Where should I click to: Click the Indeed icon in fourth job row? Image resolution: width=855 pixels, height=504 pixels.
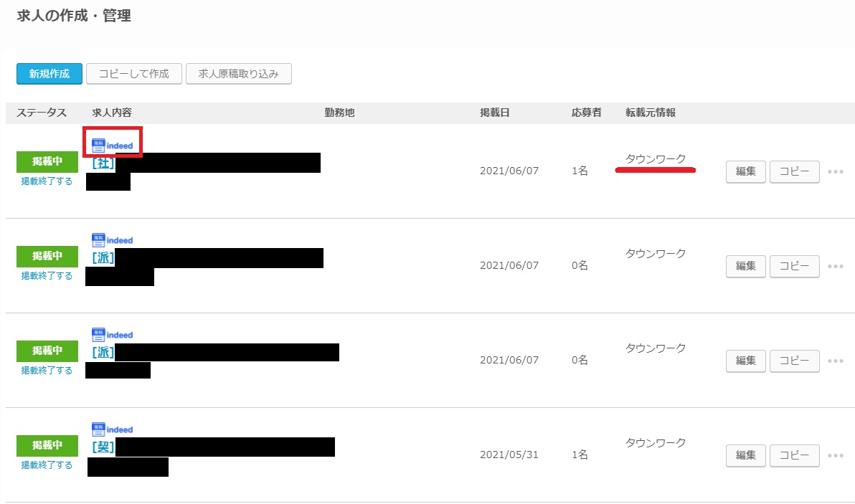click(x=113, y=429)
